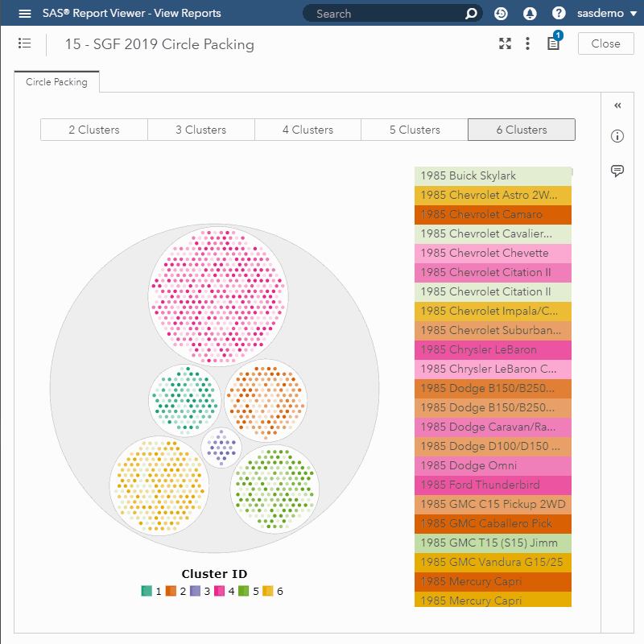This screenshot has height=644, width=644.
Task: Open the three-dot more options menu
Action: (x=528, y=43)
